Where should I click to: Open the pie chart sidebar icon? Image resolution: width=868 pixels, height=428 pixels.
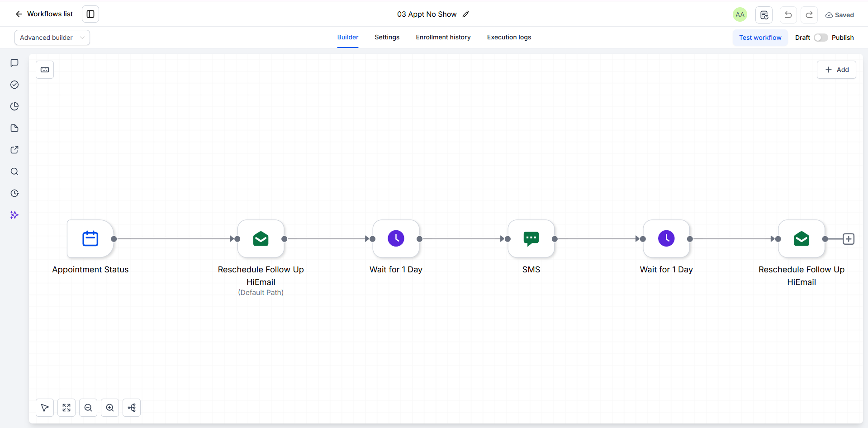pos(14,106)
